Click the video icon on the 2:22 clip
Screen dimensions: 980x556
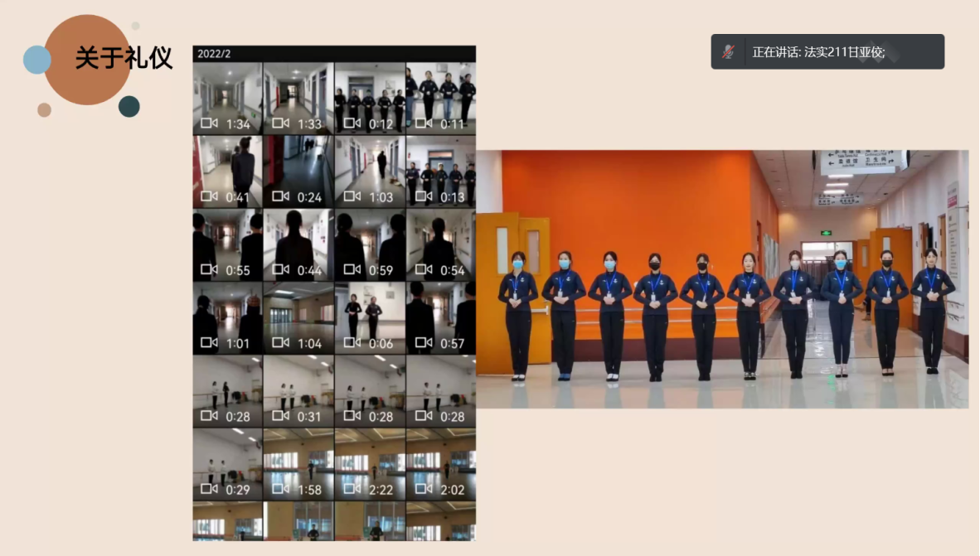pyautogui.click(x=352, y=489)
